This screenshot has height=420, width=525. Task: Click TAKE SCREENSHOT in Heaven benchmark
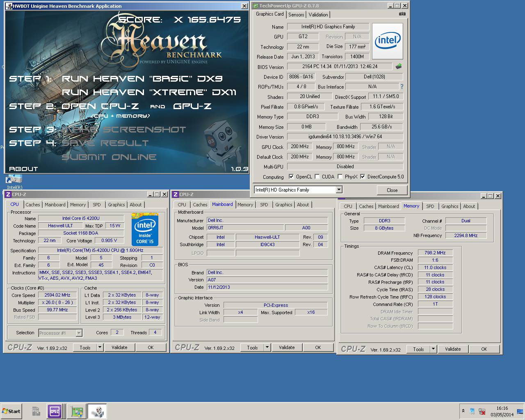coord(124,130)
